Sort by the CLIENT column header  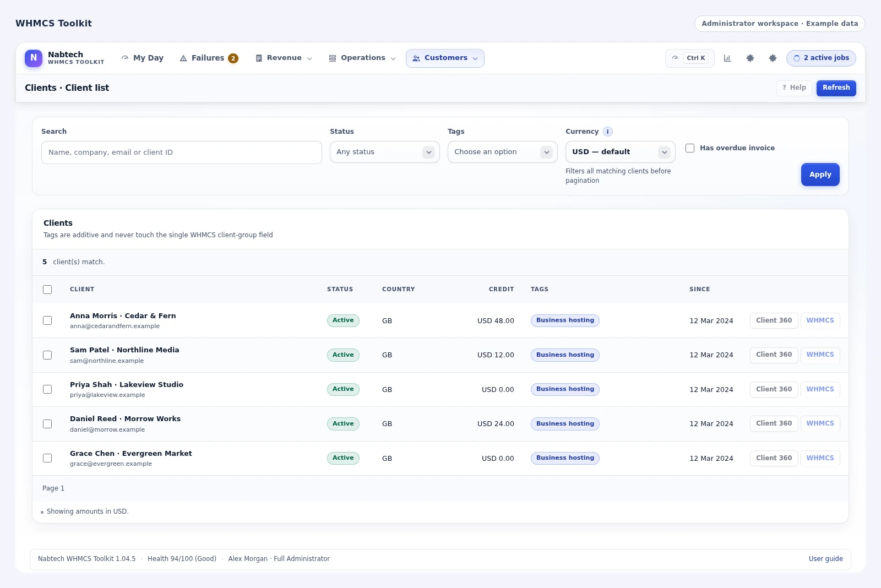pos(82,290)
